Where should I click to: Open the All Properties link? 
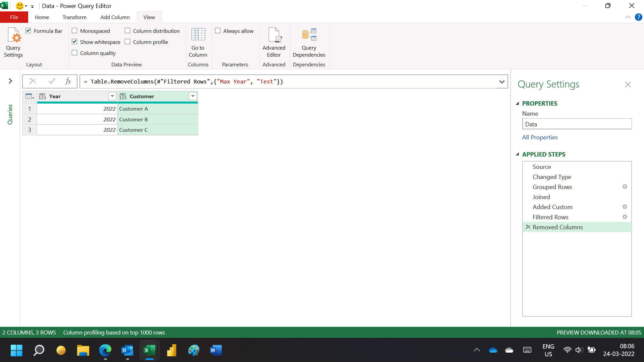pos(540,137)
